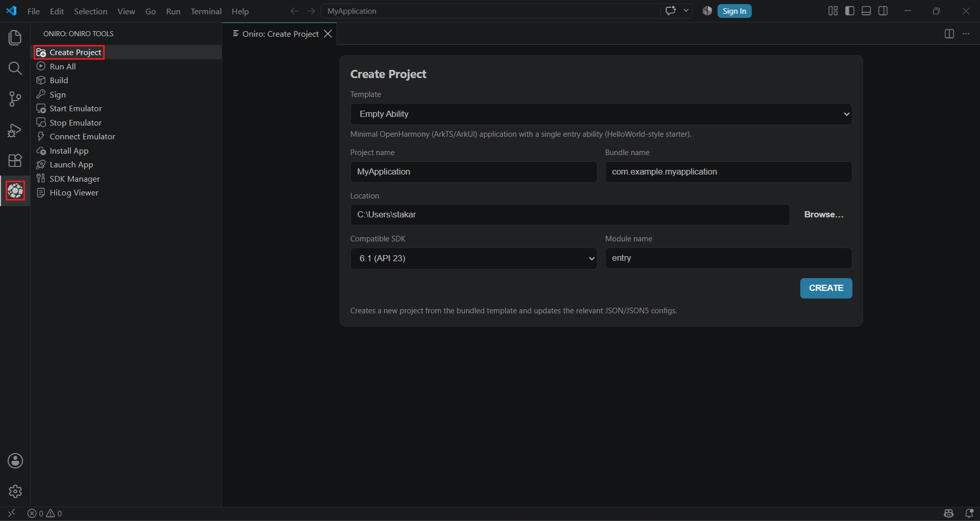Open remote window indicator in status bar
The image size is (980, 521).
[11, 513]
